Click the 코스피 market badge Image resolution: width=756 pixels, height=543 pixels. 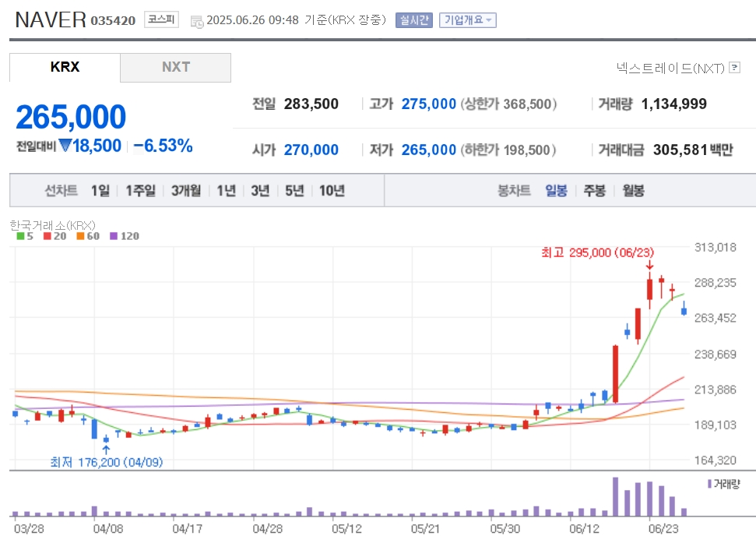161,19
